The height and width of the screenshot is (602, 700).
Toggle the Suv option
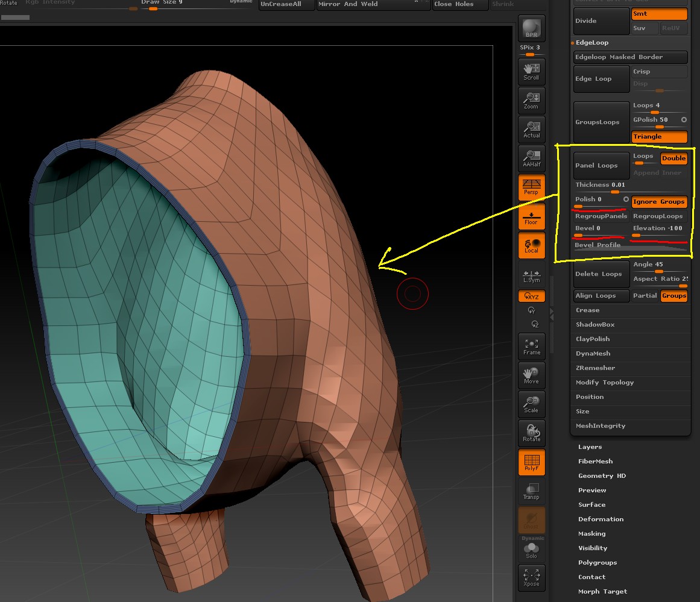[645, 28]
